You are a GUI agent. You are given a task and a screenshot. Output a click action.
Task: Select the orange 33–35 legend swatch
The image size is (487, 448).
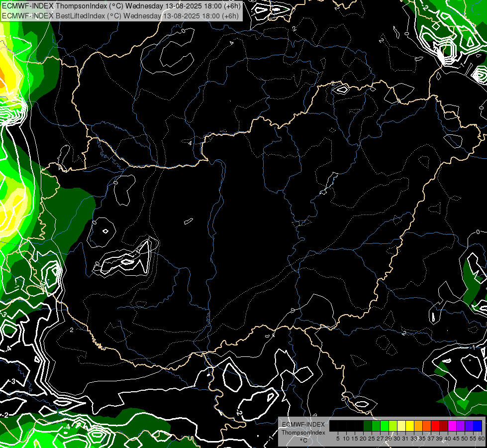tap(418, 426)
